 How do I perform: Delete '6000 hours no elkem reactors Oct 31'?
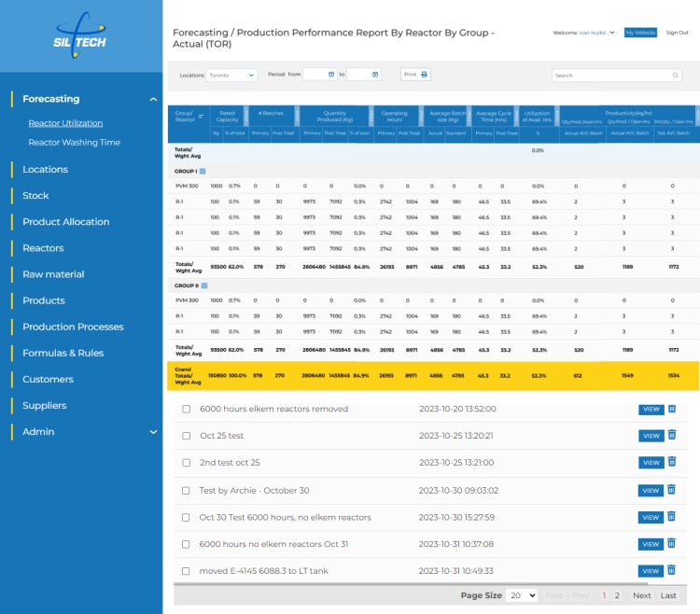click(671, 543)
